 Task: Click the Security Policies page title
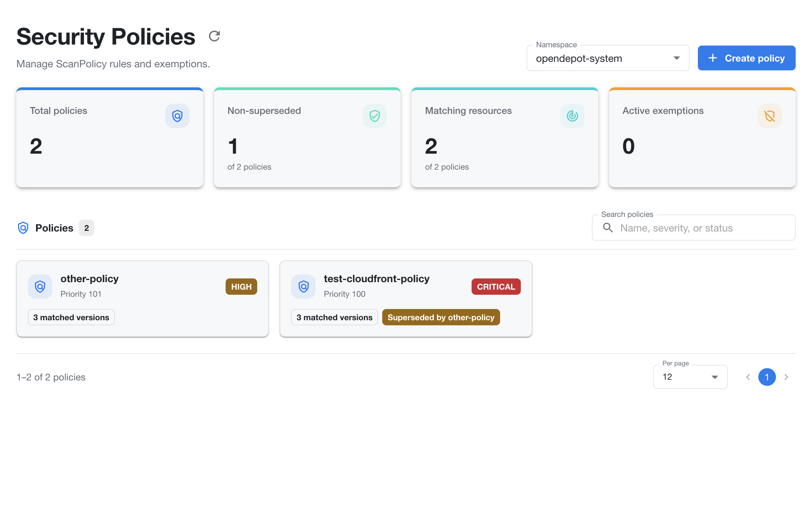(106, 36)
